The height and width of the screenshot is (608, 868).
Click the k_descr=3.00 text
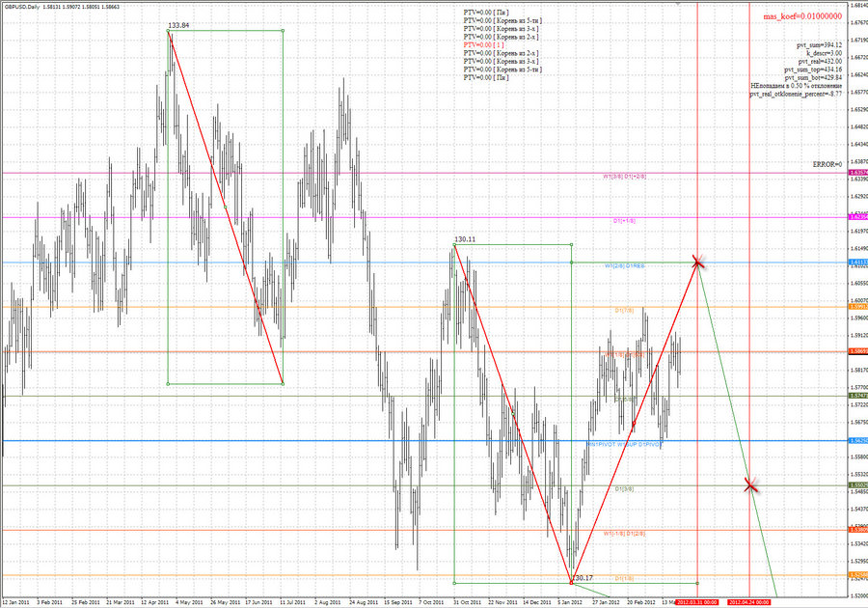824,53
